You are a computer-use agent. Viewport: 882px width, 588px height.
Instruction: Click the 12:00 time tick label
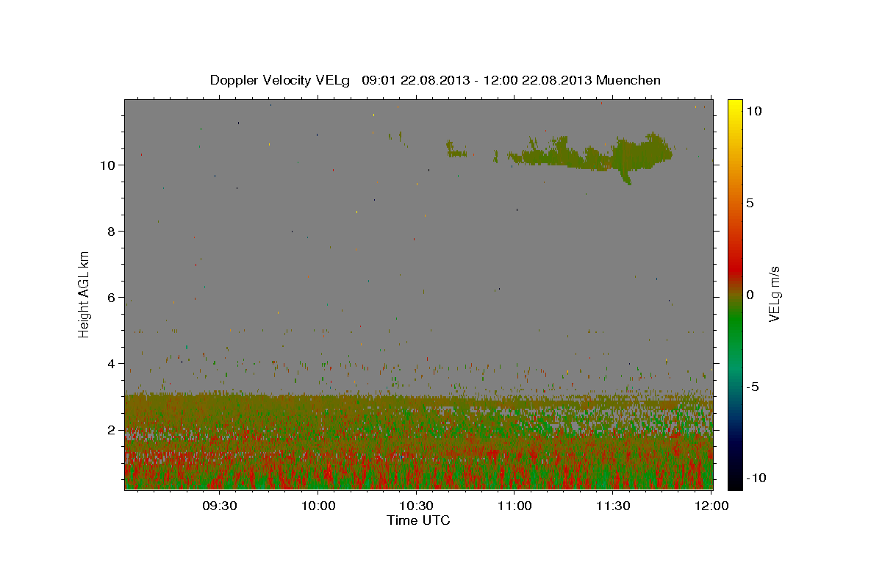711,506
